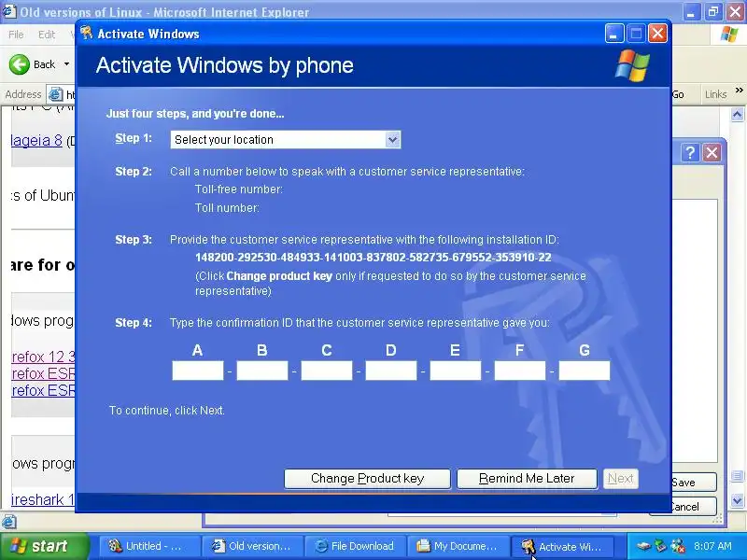
Task: Click the Internet Explorer throbber Windows logo
Action: click(x=729, y=35)
